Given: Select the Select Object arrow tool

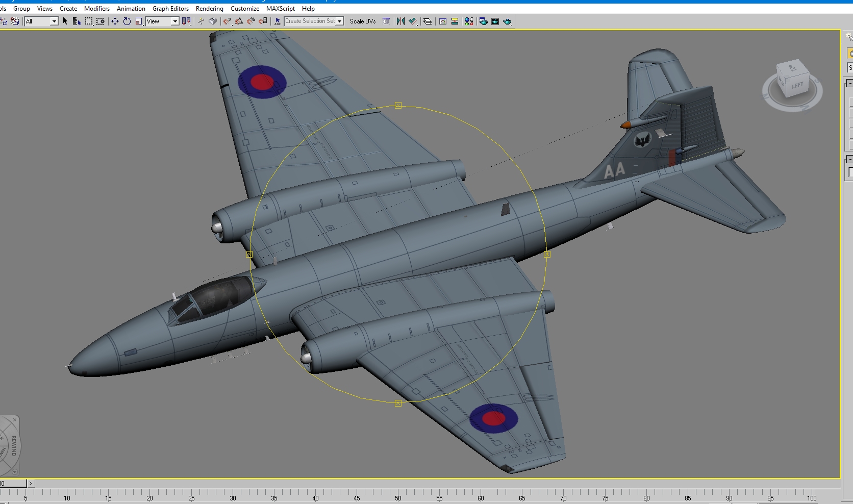Looking at the screenshot, I should [x=65, y=21].
